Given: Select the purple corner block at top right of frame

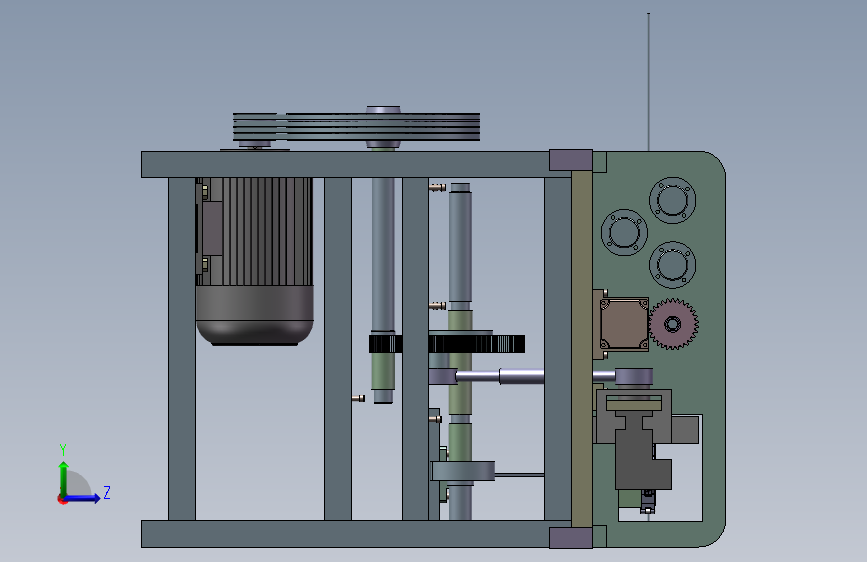Looking at the screenshot, I should click(x=571, y=160).
